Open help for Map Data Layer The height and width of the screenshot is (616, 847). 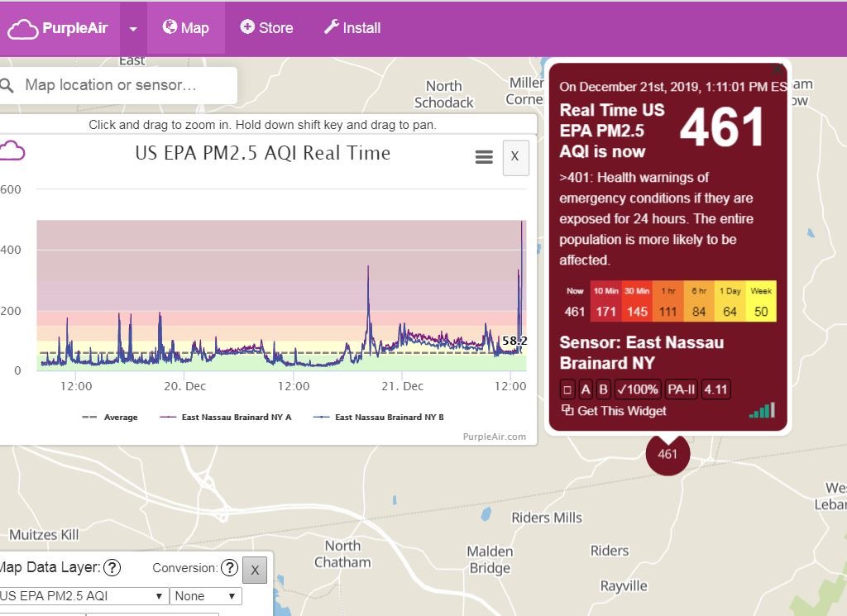tap(112, 567)
